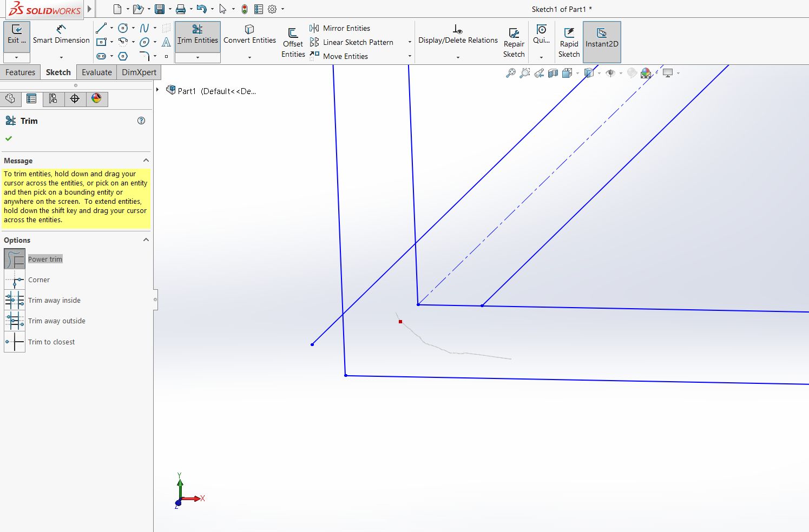
Task: Click the Convert Entities button
Action: [x=249, y=36]
